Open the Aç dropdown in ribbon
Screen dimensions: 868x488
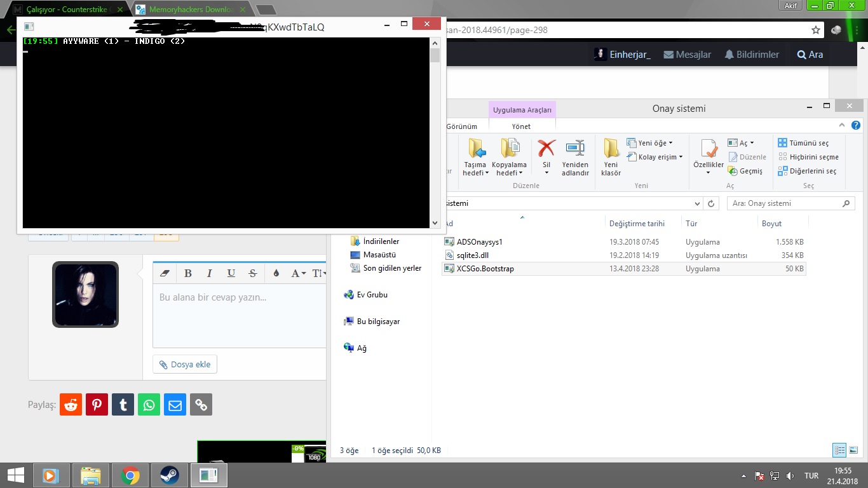741,143
